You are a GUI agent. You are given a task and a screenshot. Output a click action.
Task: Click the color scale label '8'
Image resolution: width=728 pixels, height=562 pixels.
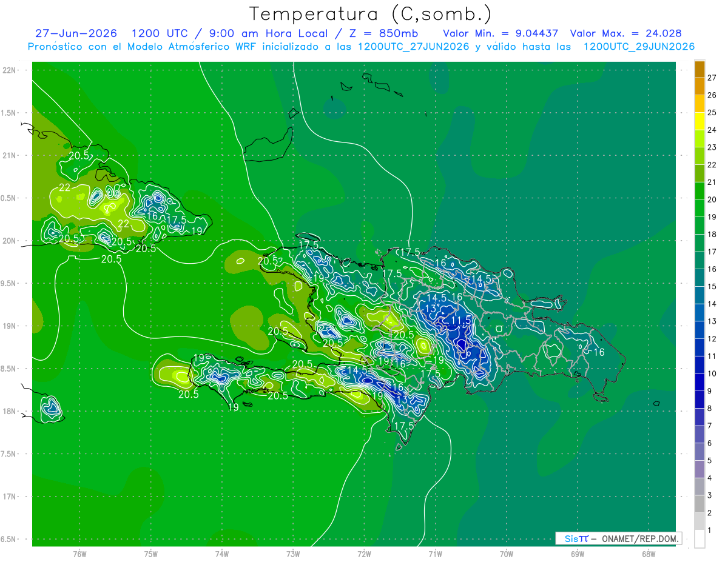(710, 408)
